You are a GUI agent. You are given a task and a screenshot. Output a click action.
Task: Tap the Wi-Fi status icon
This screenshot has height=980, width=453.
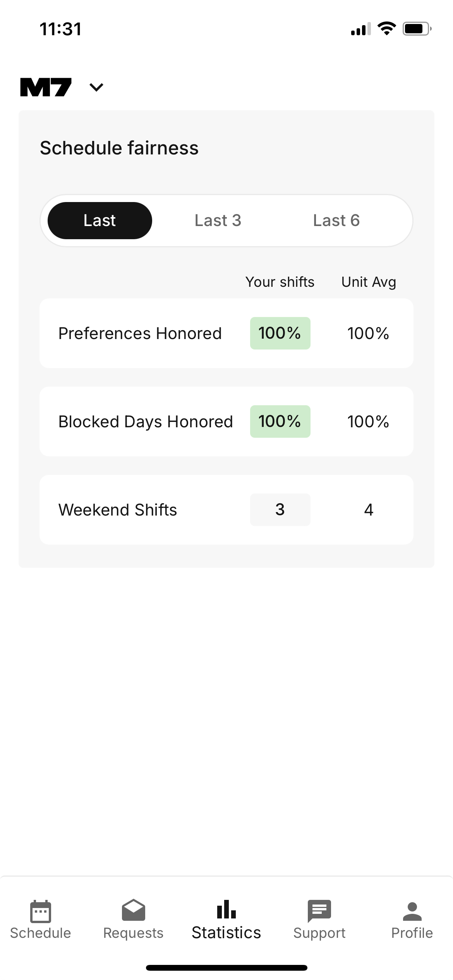(x=386, y=29)
